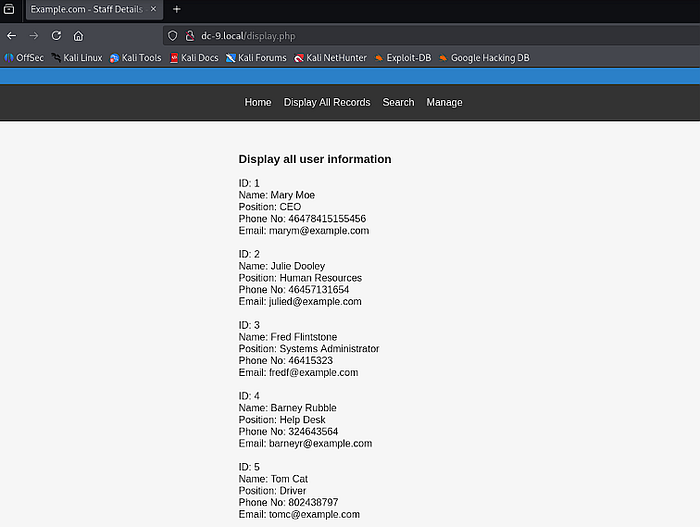The image size is (700, 527).
Task: Click phone number 324643564
Action: pyautogui.click(x=313, y=431)
